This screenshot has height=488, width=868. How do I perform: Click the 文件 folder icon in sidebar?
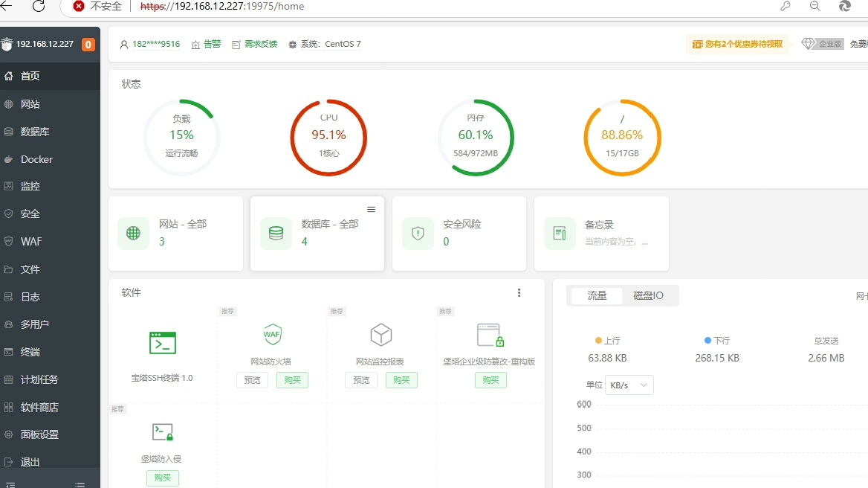8,269
